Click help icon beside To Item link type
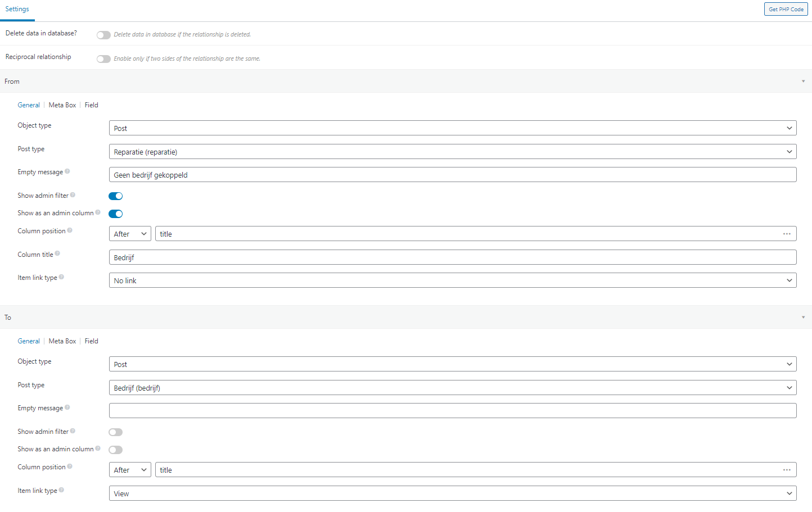This screenshot has height=512, width=812. click(x=61, y=490)
